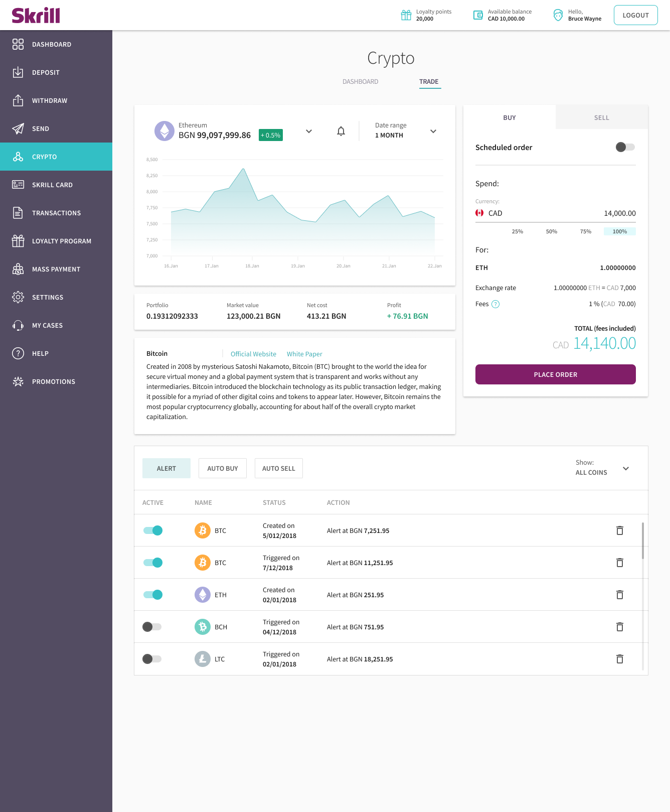Click the Crypto icon in sidebar

point(18,157)
